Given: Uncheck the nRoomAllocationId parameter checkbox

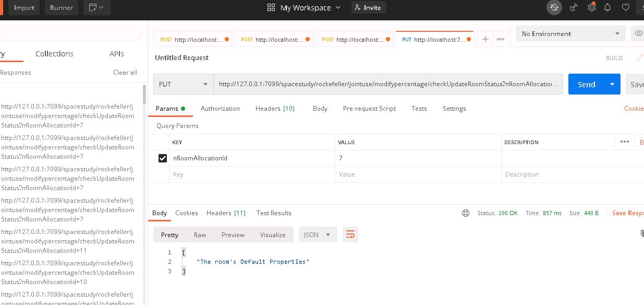Looking at the screenshot, I should pyautogui.click(x=163, y=158).
